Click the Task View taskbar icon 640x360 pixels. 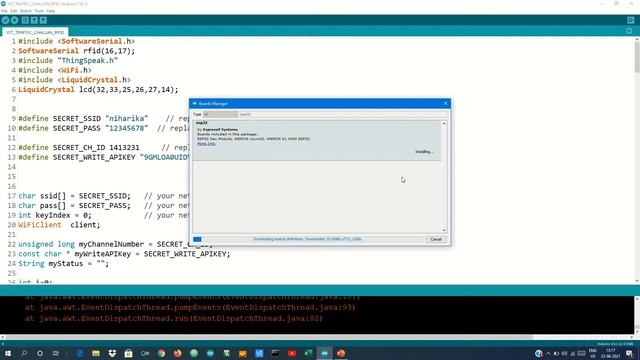pos(56,353)
